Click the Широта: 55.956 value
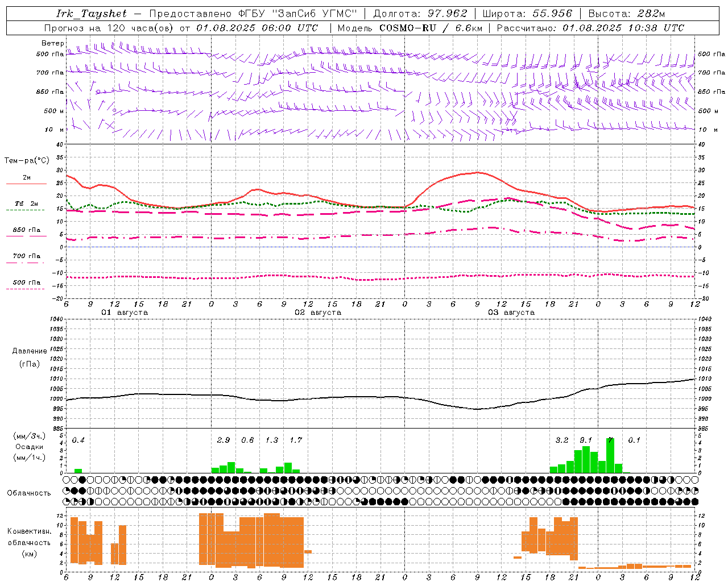This screenshot has width=728, height=582. coord(527,14)
